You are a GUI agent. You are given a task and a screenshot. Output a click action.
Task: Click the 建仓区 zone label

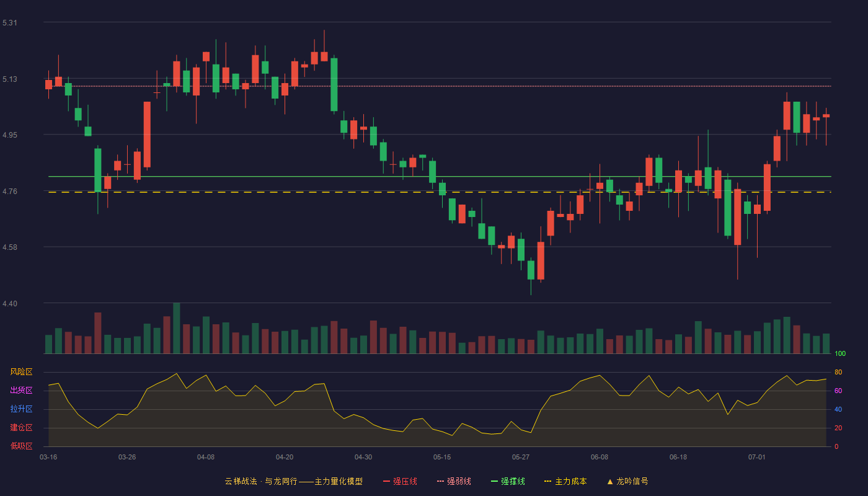[21, 428]
